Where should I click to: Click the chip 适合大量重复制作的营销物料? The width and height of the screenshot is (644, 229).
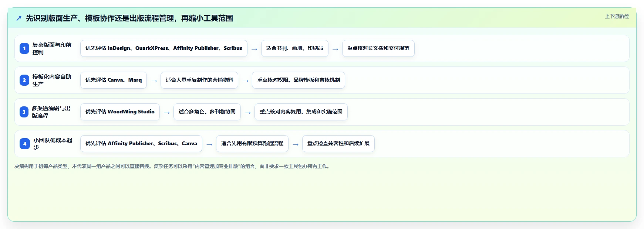click(x=199, y=80)
